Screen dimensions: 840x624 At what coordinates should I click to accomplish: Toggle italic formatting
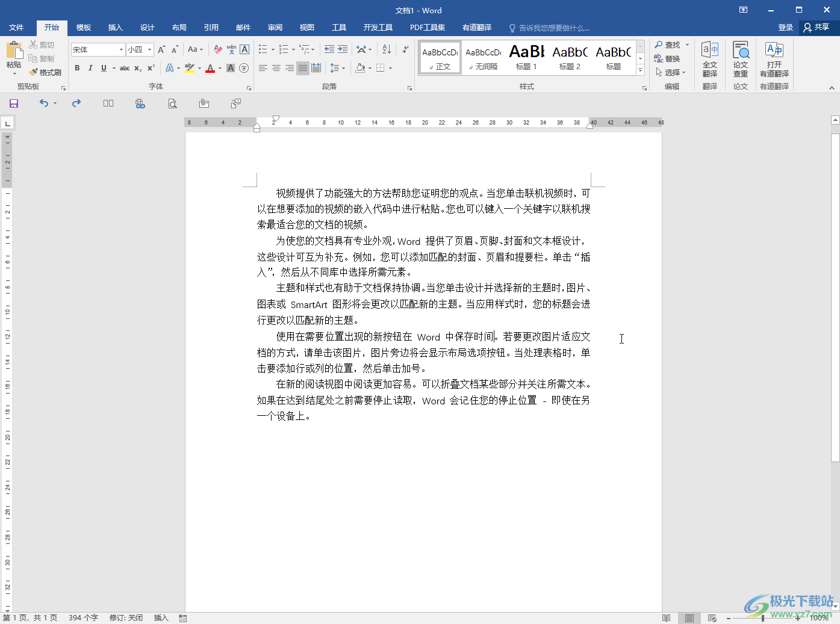click(90, 68)
